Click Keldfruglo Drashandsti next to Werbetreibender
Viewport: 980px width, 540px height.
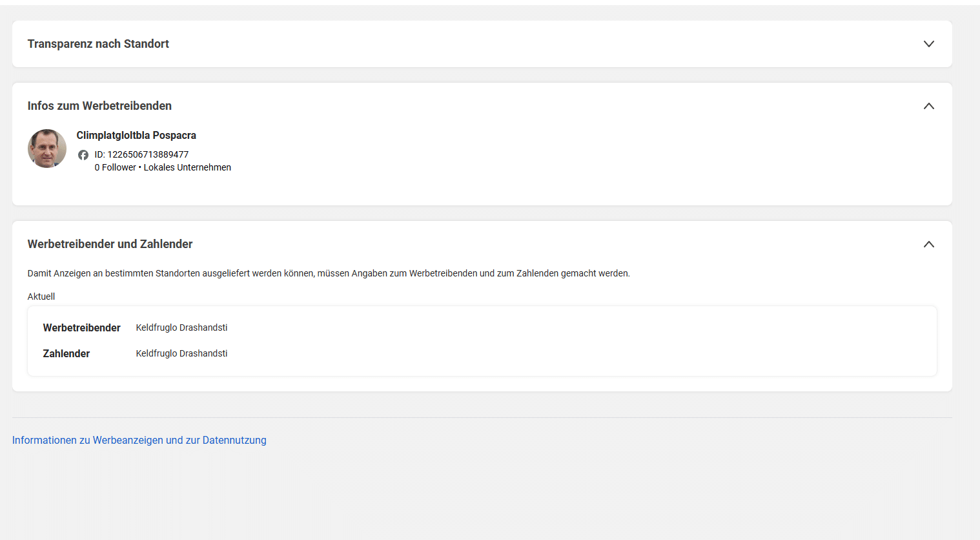(181, 327)
